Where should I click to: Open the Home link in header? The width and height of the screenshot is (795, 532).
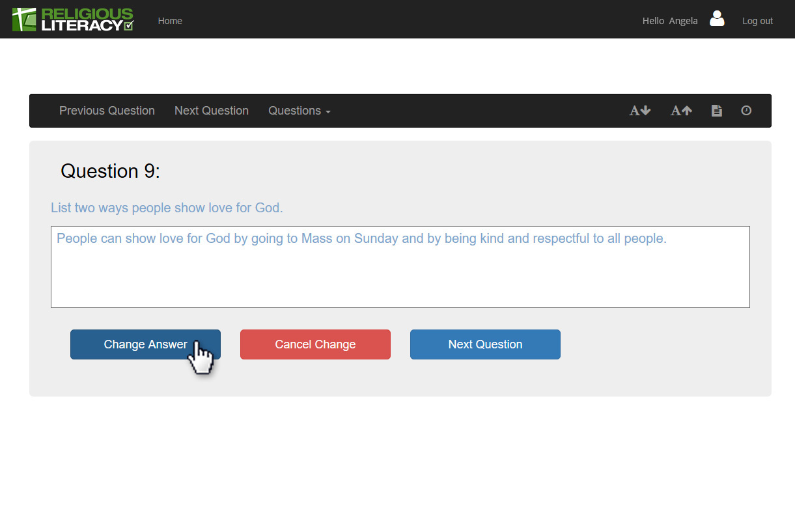(170, 21)
